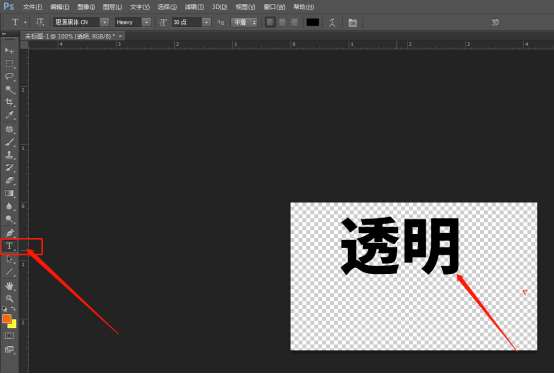Select the Crop tool
The height and width of the screenshot is (374, 554).
(10, 102)
